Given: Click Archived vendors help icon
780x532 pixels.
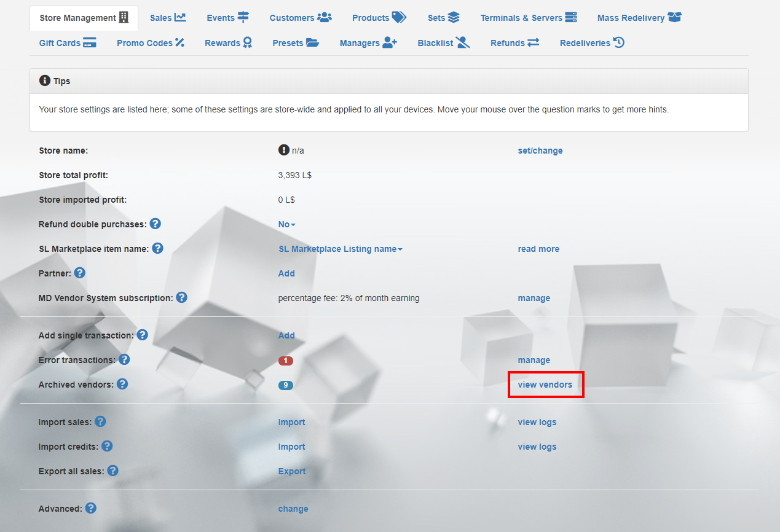Looking at the screenshot, I should coord(122,384).
